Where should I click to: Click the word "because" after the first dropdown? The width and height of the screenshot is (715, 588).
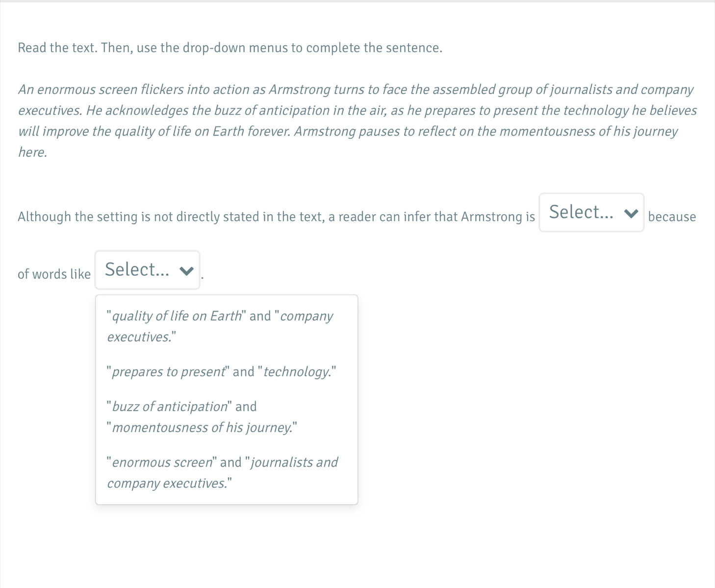tap(672, 217)
